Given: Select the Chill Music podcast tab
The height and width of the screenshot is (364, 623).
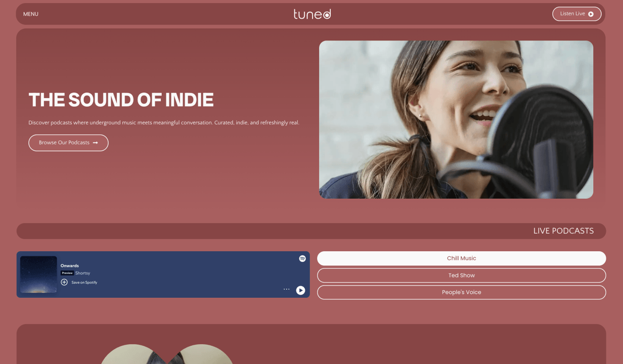Looking at the screenshot, I should click(461, 258).
